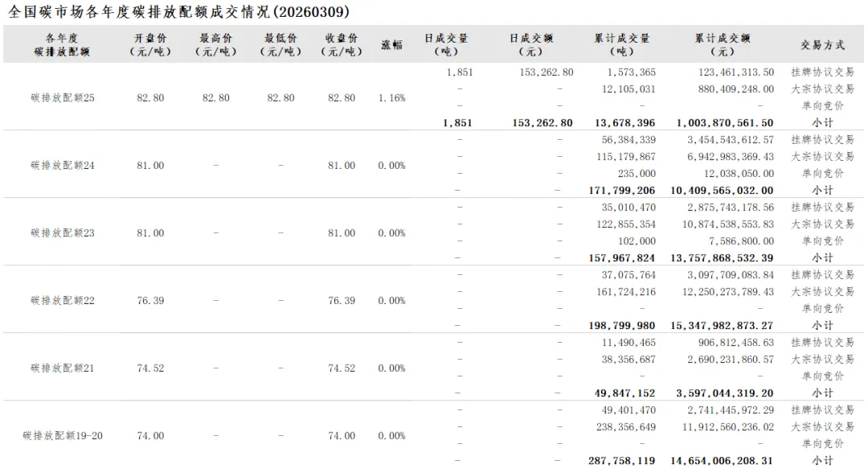Click the 累计成交额 column header
The height and width of the screenshot is (469, 868).
(x=723, y=44)
